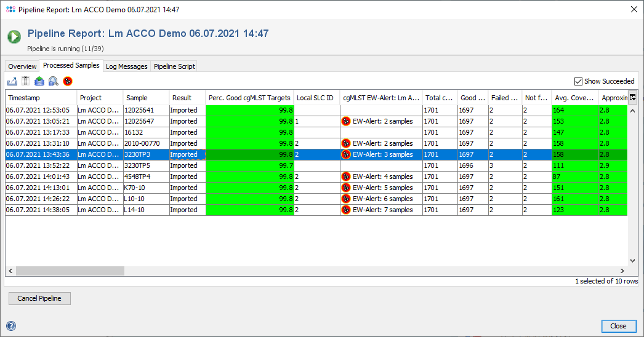Click the table columns icon in toolbar
The width and height of the screenshot is (644, 337).
pos(25,81)
